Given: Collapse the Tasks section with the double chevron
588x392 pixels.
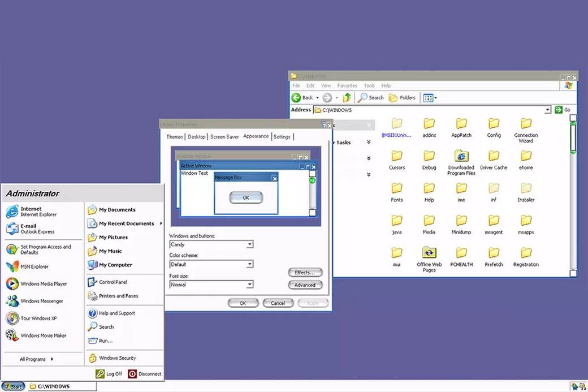Looking at the screenshot, I should [369, 143].
